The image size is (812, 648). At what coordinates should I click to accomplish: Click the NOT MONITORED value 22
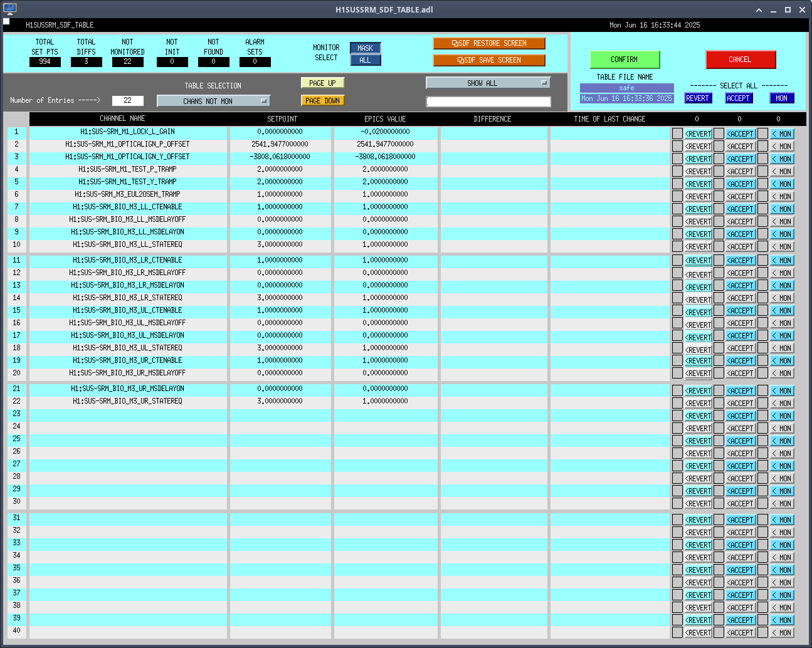tap(127, 61)
